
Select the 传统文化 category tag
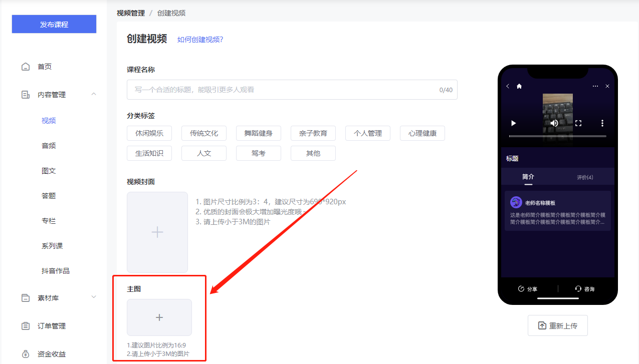[204, 133]
